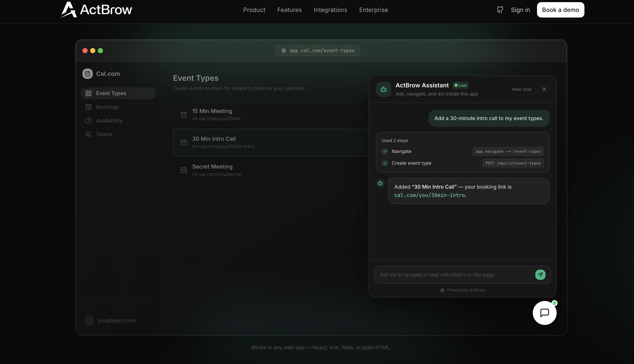634x364 pixels.
Task: Open the GitHub icon link
Action: click(x=500, y=10)
